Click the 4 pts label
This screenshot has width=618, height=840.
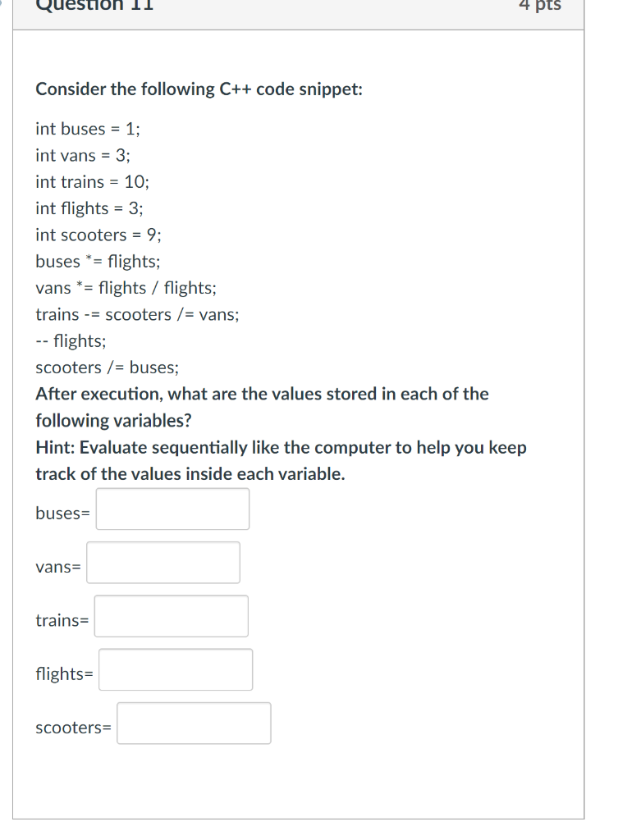click(540, 6)
